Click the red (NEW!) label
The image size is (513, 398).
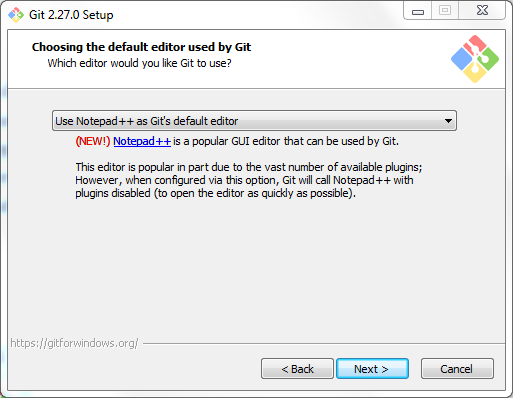pos(93,141)
